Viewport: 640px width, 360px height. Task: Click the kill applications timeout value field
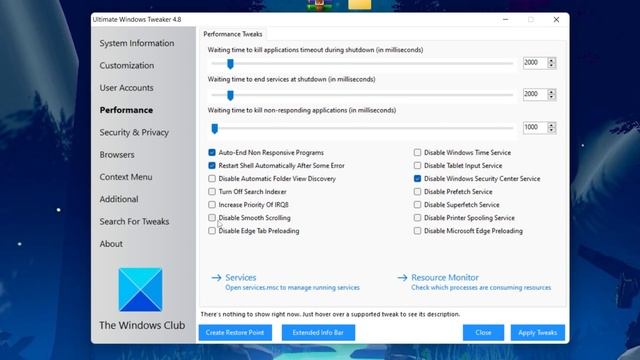point(535,63)
